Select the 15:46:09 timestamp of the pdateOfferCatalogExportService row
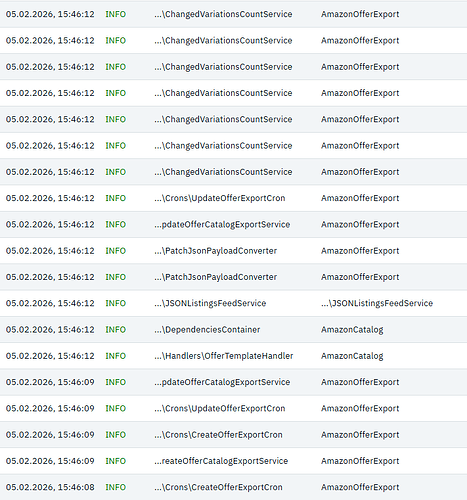467x500 pixels. click(x=50, y=382)
